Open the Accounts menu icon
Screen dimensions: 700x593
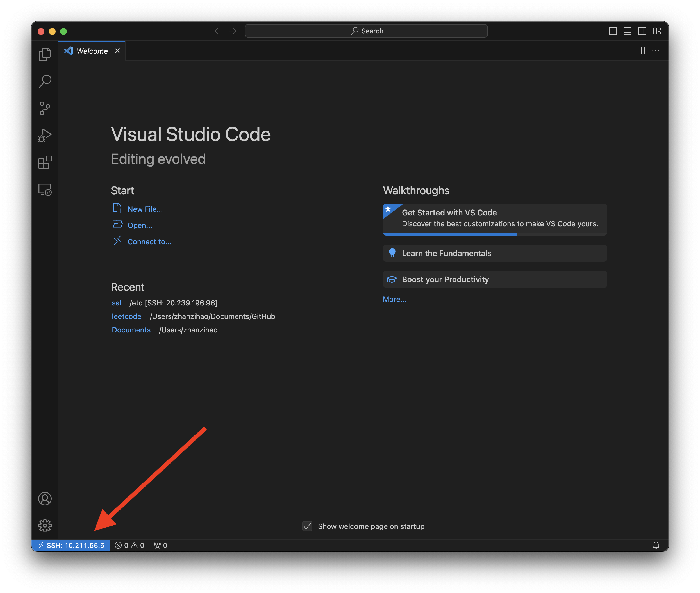45,499
